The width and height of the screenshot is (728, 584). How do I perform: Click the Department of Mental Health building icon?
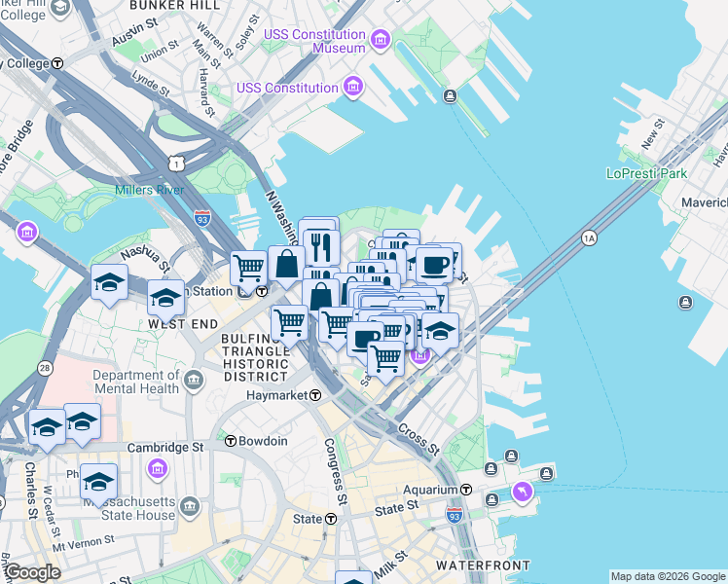[x=194, y=381]
